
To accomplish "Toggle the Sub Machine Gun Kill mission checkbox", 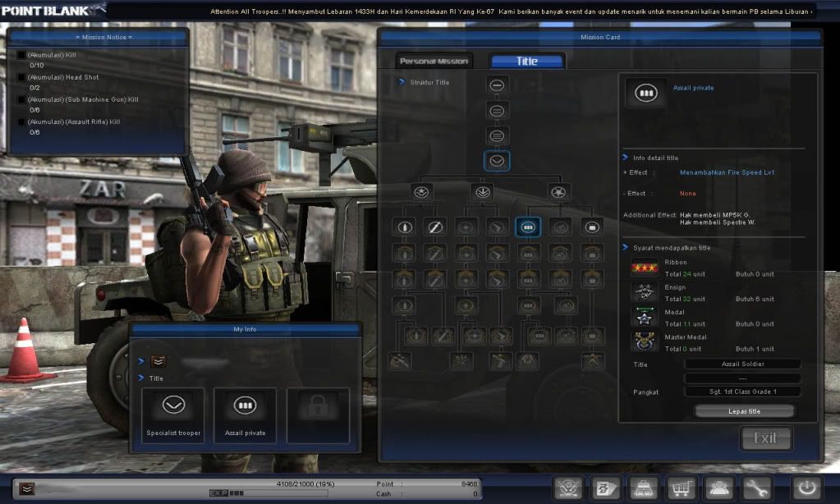I will (x=21, y=99).
